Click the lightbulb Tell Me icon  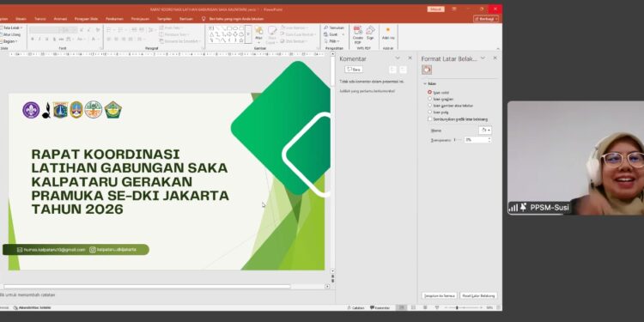pyautogui.click(x=204, y=19)
